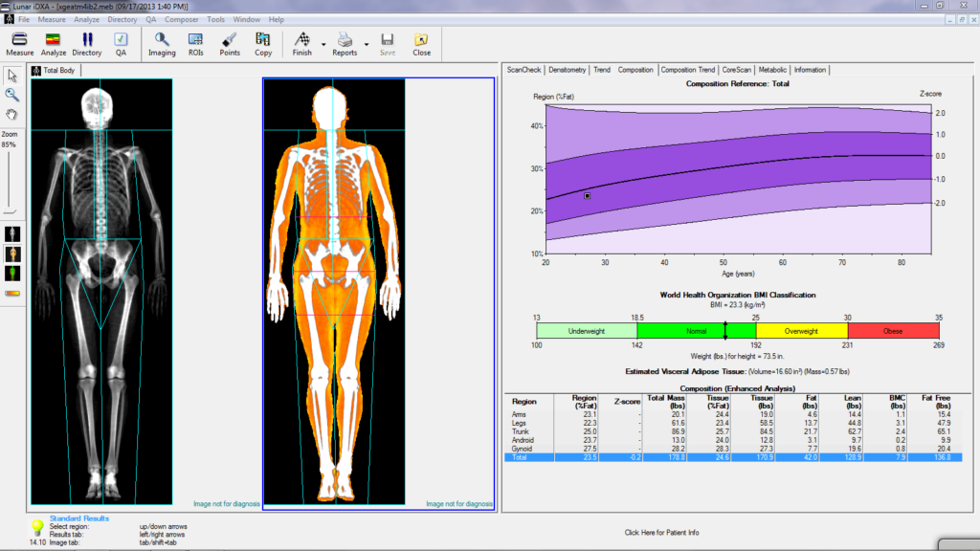Open the Analyze tool
Viewport: 980px width, 551px height.
click(54, 43)
